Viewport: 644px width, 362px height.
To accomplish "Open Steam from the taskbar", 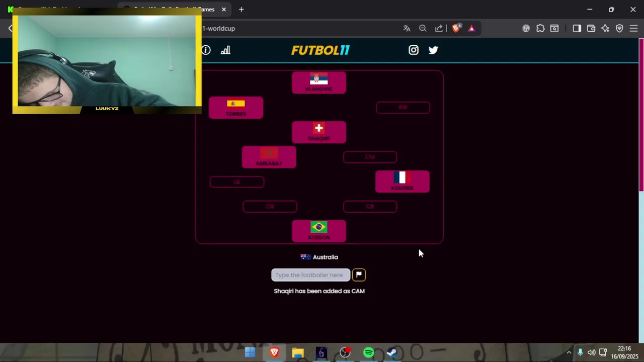I will [x=392, y=352].
